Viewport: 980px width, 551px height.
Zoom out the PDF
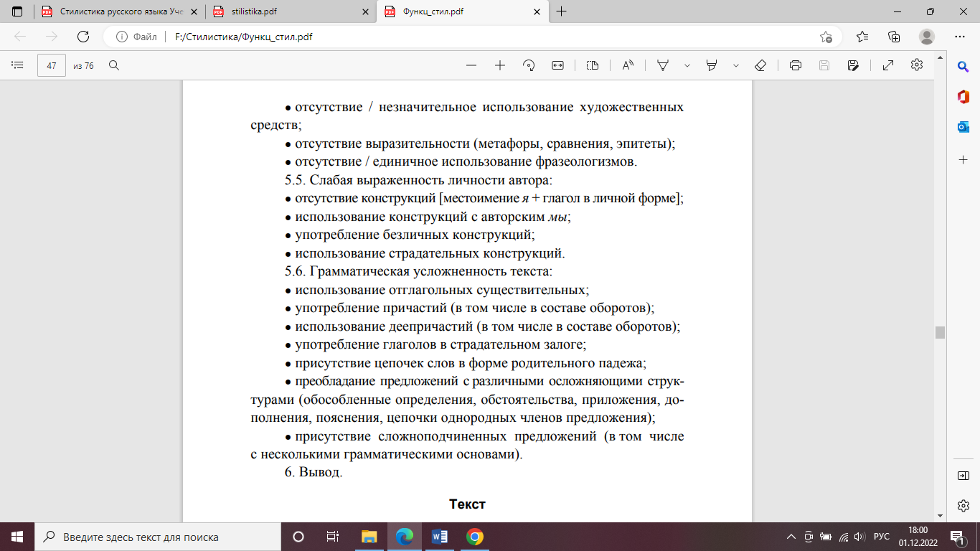pos(471,65)
